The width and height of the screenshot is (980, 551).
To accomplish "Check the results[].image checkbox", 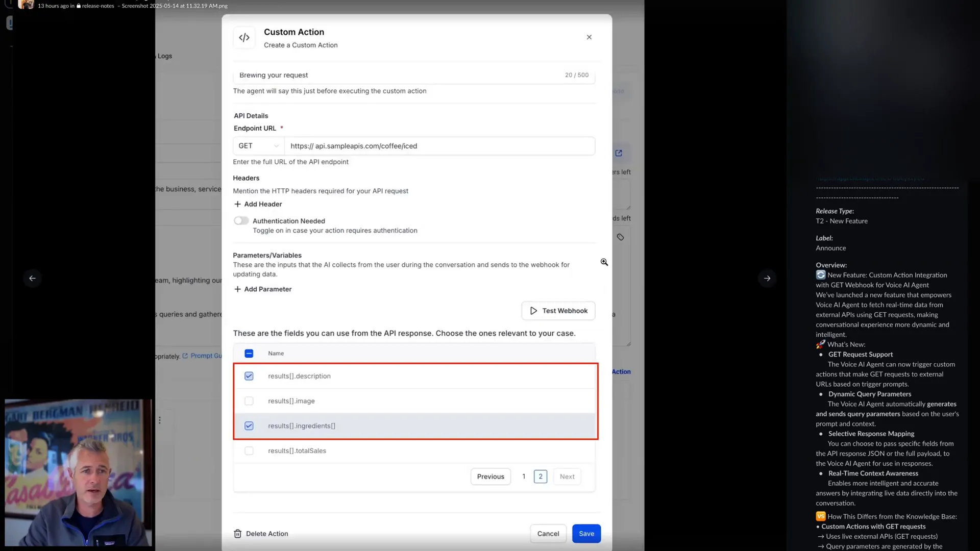I will 249,401.
